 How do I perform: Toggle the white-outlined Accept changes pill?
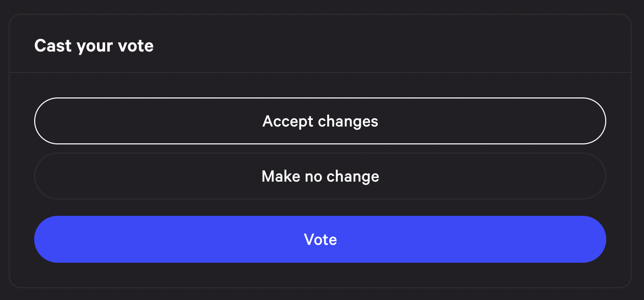(320, 121)
